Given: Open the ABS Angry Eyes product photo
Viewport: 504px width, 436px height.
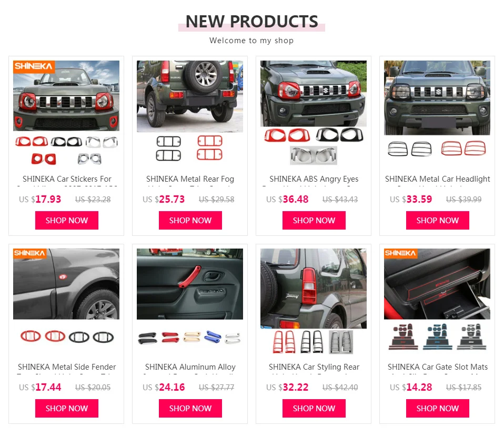Looking at the screenshot, I should [314, 114].
